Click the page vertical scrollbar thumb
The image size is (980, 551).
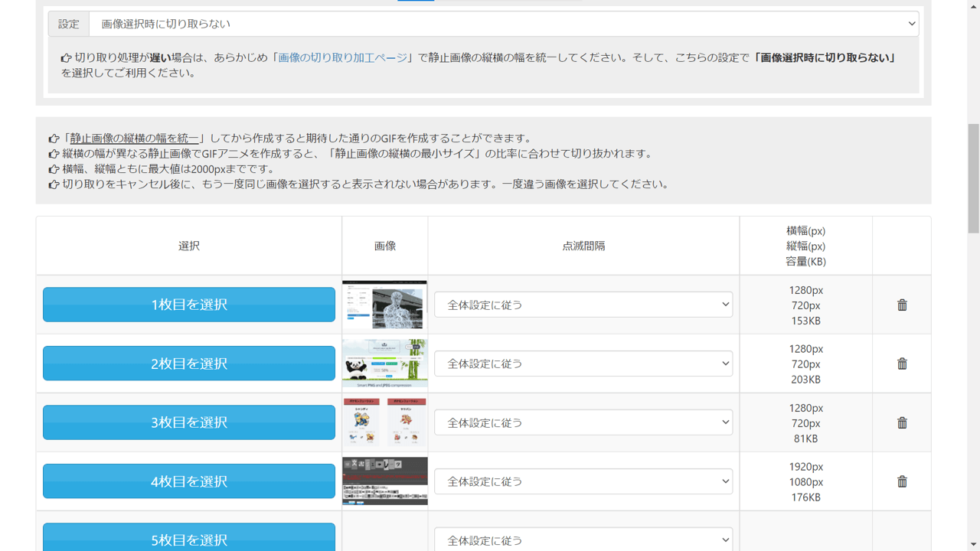pyautogui.click(x=973, y=178)
